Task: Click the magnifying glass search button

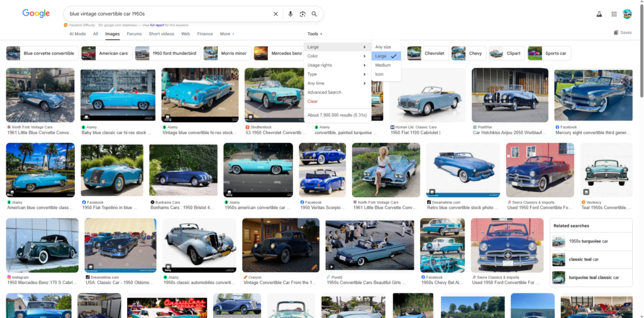Action: [314, 14]
